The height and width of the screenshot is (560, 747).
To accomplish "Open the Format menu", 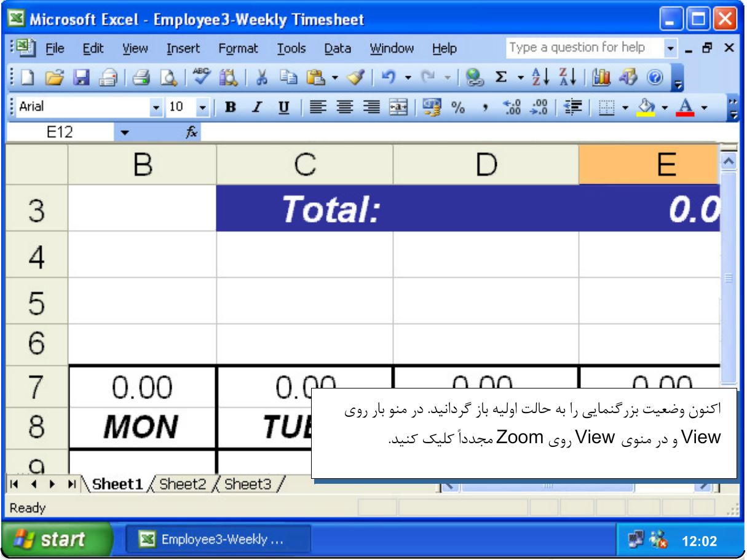I will pyautogui.click(x=238, y=49).
